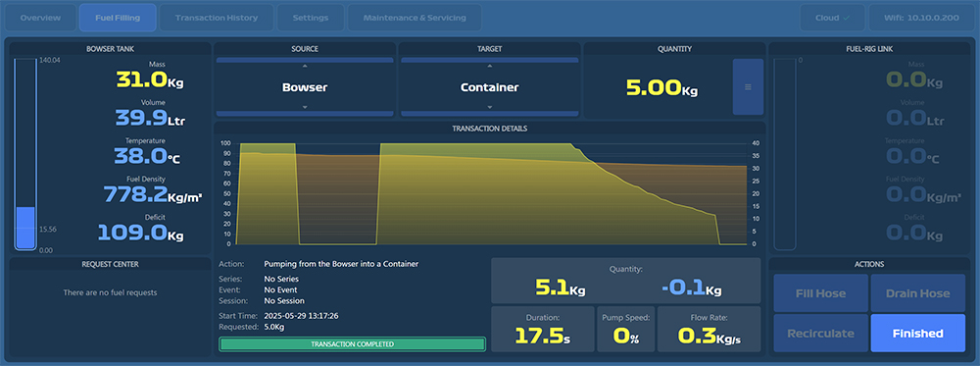The width and height of the screenshot is (980, 366).
Task: Click the transaction details flow chart
Action: pos(490,193)
